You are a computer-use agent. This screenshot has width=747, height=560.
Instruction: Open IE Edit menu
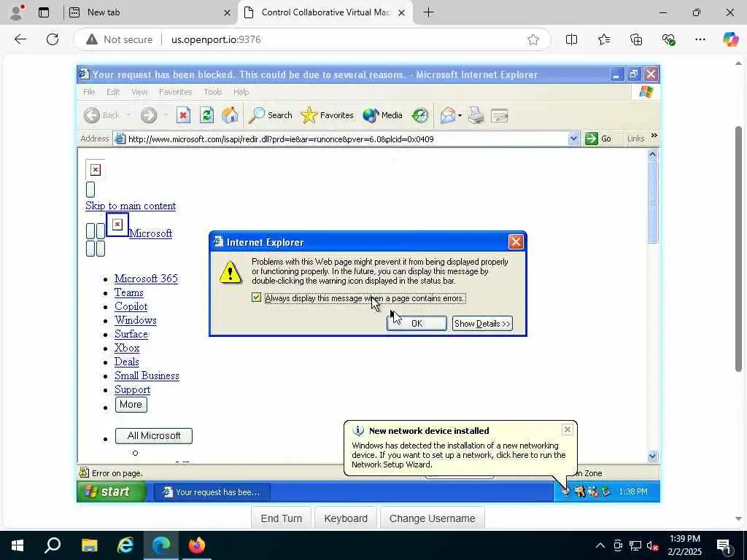click(113, 92)
